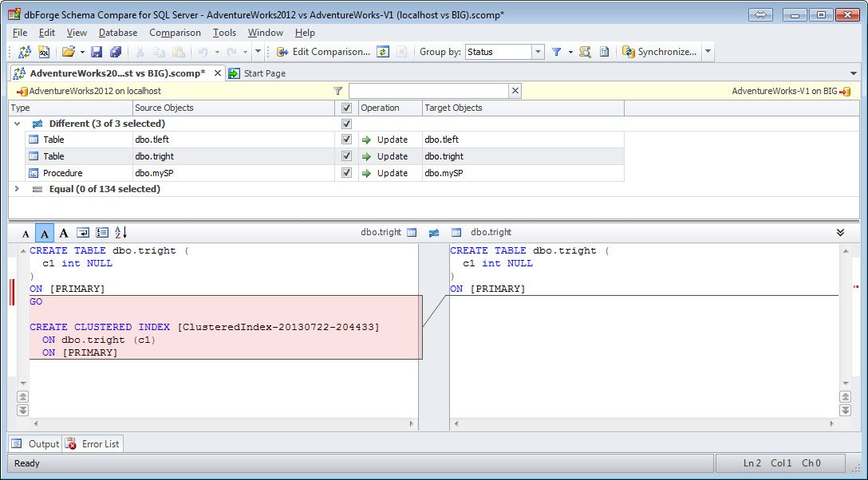Open the Database menu

pos(118,33)
